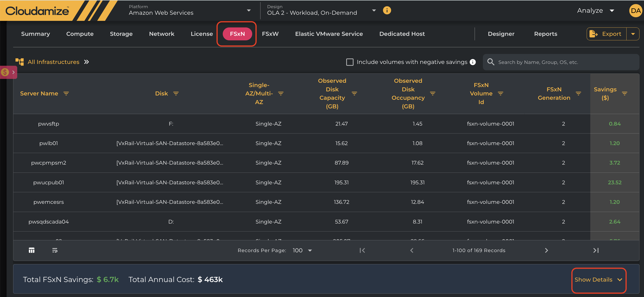This screenshot has height=297, width=644.
Task: Filter the Single-AZ/Multi-AZ column
Action: coord(281,93)
